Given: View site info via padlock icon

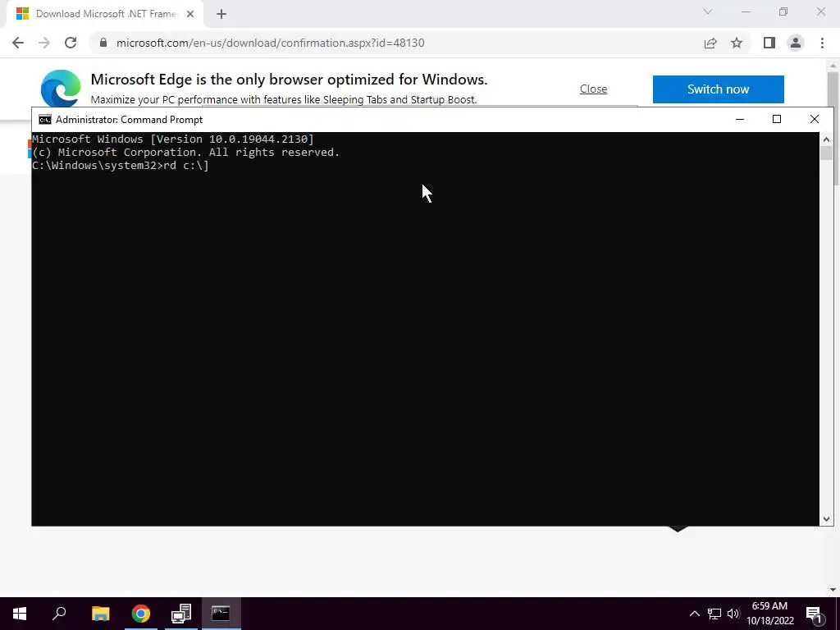Looking at the screenshot, I should pos(103,43).
